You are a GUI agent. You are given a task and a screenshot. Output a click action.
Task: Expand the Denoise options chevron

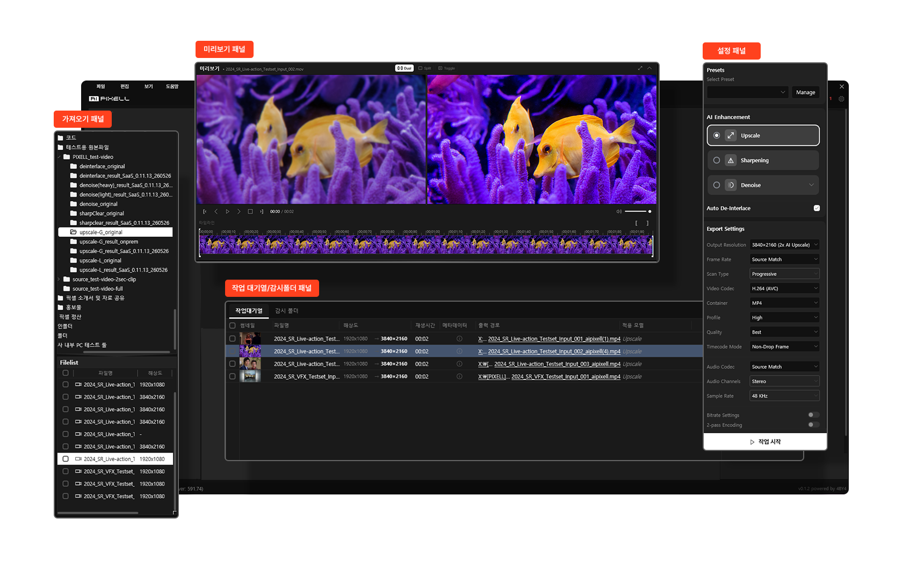pos(811,185)
